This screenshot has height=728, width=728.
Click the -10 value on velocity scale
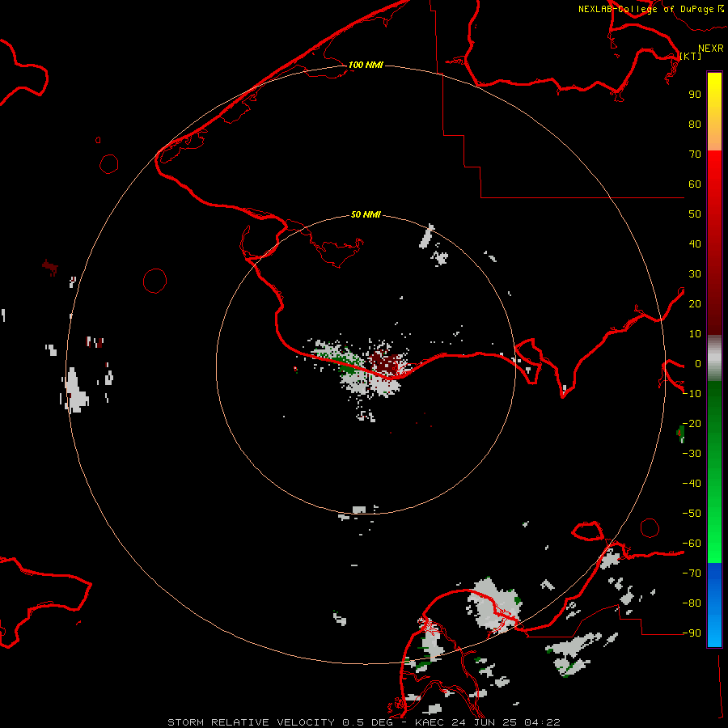[x=692, y=394]
